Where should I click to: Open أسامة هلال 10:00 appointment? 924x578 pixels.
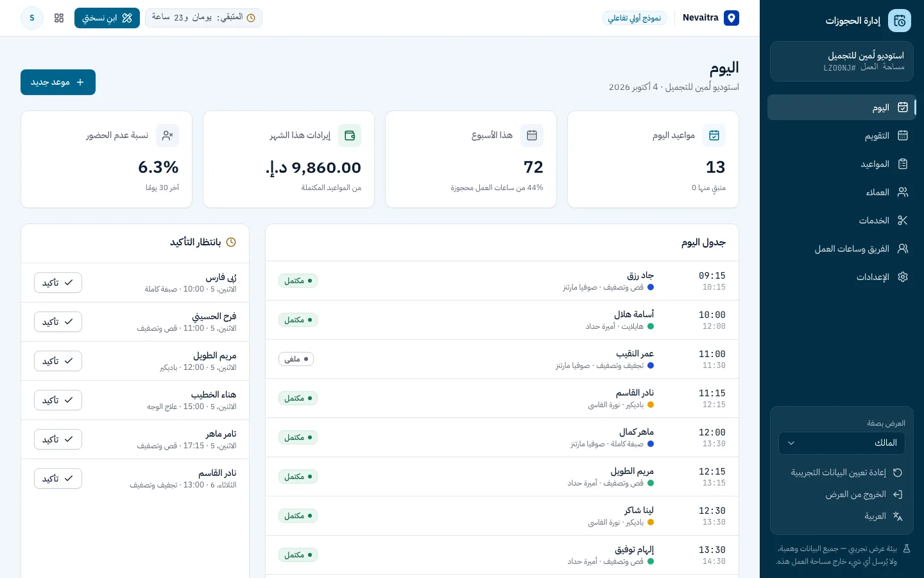point(502,320)
